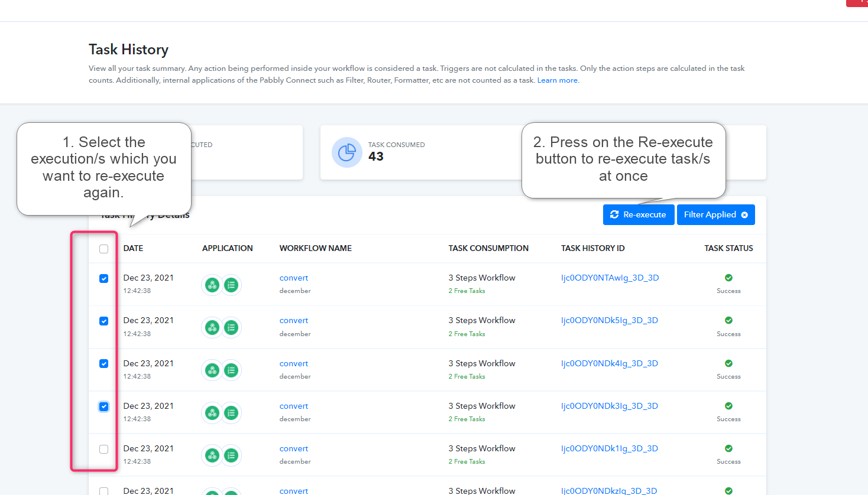868x495 pixels.
Task: Click '12:42:38' time in row Ijc0ODY0NTAwIg_3D_3D
Action: pos(137,291)
